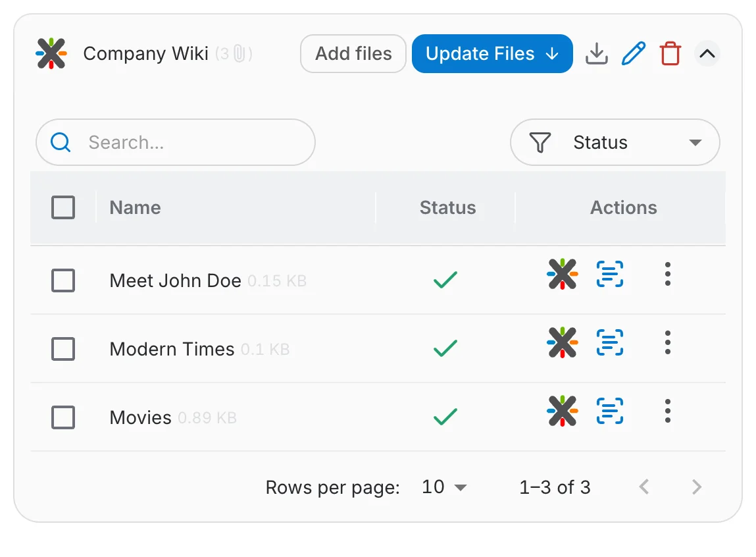
Task: Sort by the Name column header
Action: tap(135, 208)
